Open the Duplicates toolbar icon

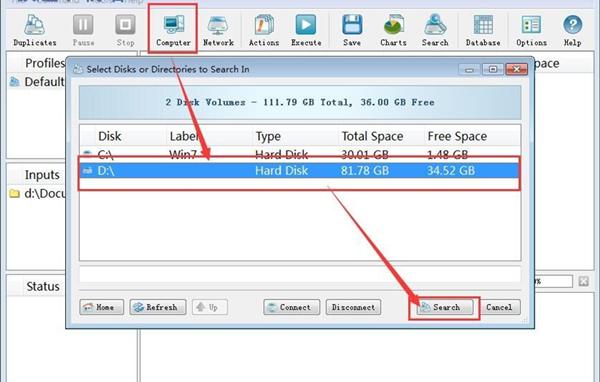[x=35, y=30]
